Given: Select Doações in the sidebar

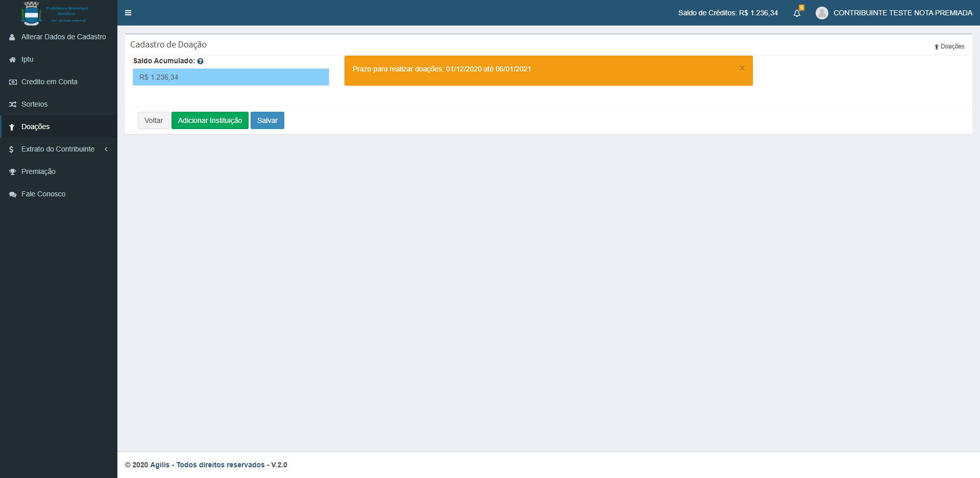Looking at the screenshot, I should point(35,127).
